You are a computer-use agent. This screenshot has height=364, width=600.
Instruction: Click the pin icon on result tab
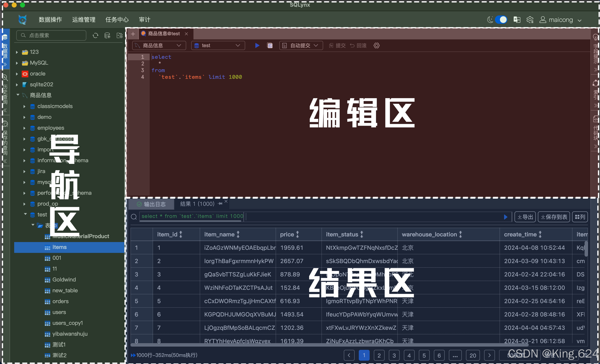coord(220,203)
